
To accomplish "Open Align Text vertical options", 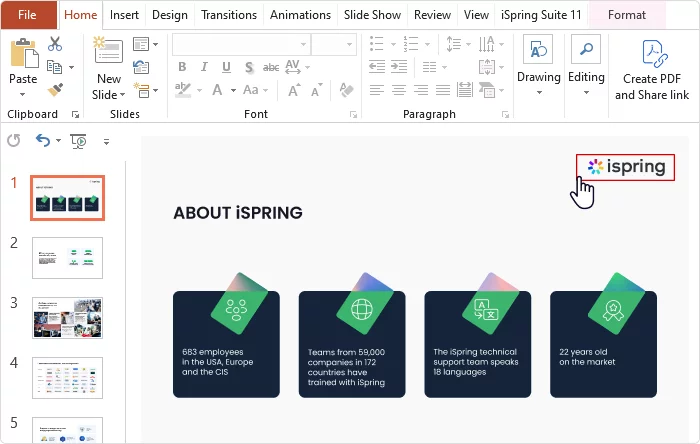I will point(487,67).
